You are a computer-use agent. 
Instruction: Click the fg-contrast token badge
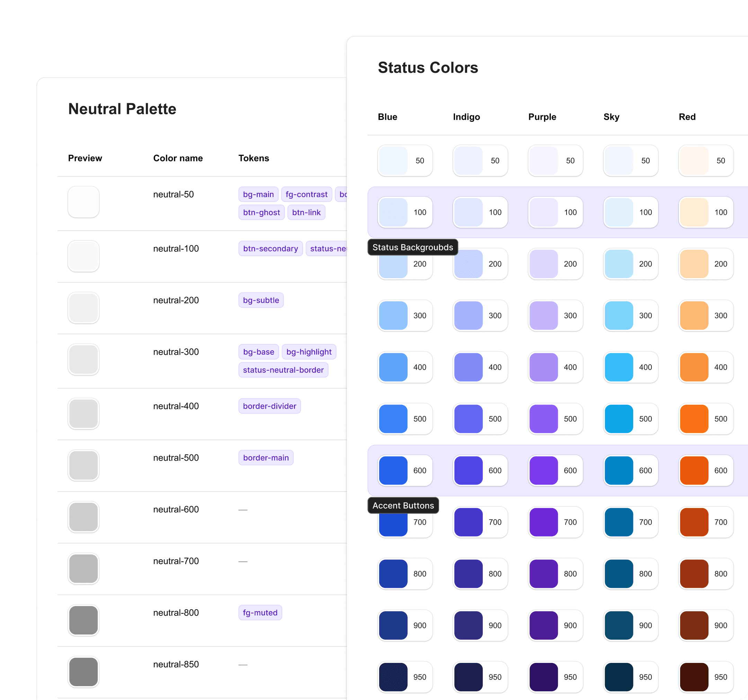307,194
